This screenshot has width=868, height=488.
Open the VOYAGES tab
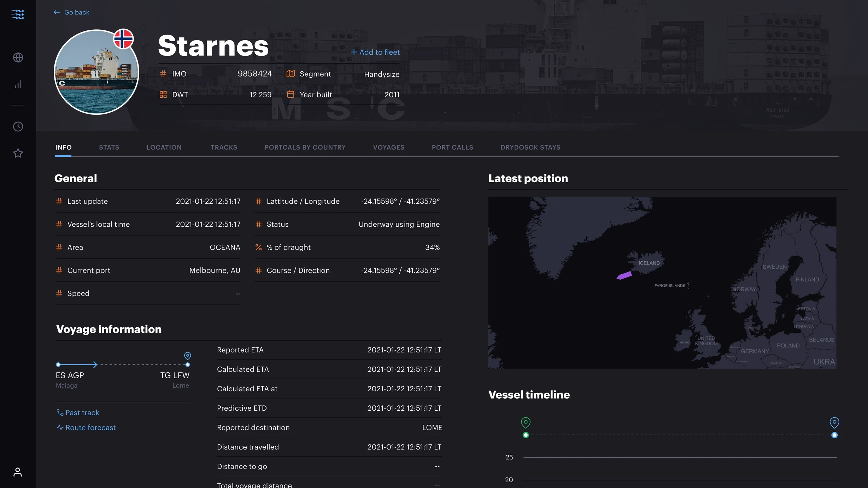coord(388,147)
